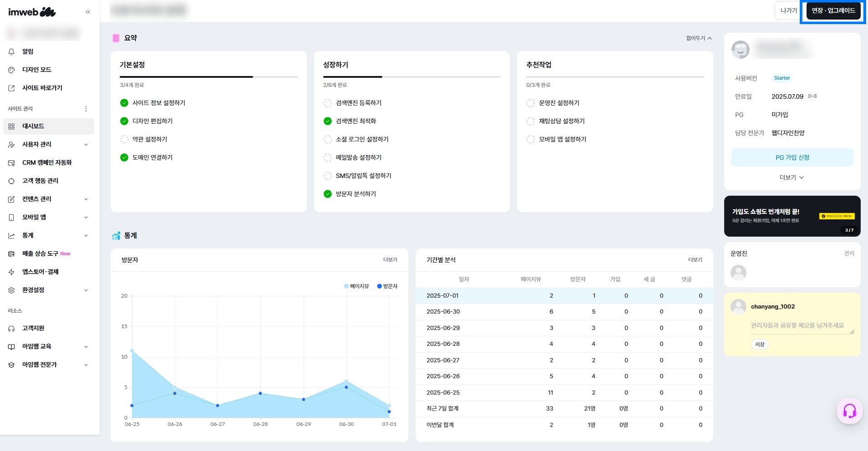868x451 pixels.
Task: Click the imweb logo
Action: pyautogui.click(x=32, y=12)
